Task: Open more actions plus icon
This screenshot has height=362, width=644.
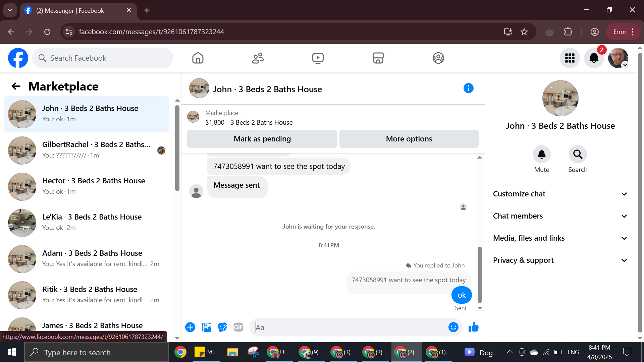Action: [190, 327]
